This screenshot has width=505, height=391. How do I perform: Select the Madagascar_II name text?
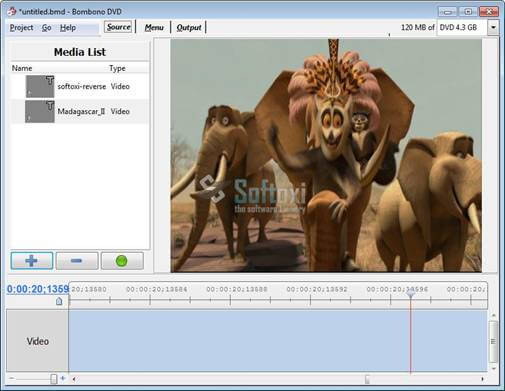click(81, 111)
